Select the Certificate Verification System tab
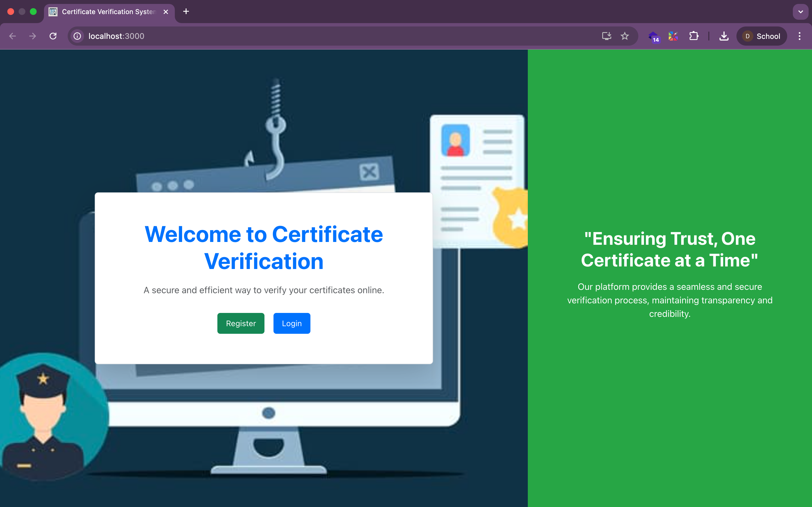812x507 pixels. pos(108,12)
